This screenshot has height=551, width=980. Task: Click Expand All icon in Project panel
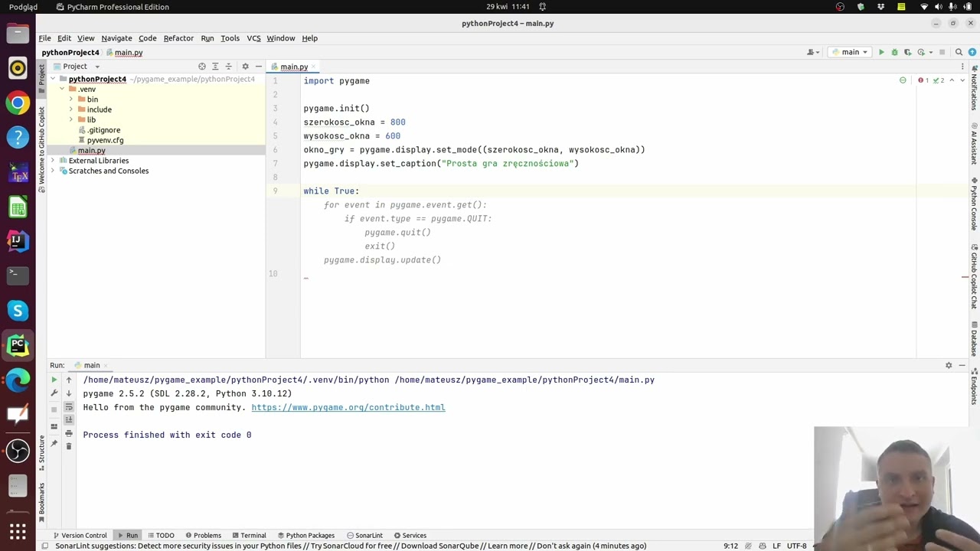215,66
